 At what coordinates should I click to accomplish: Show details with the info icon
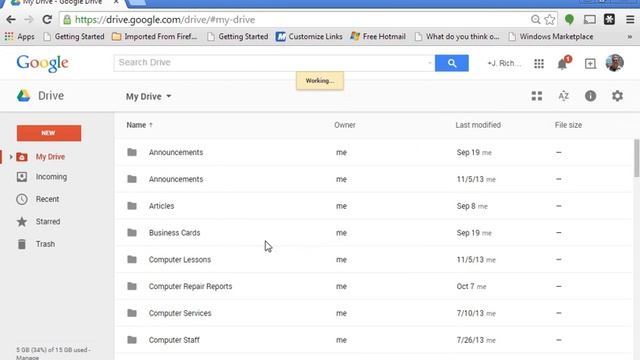click(590, 96)
